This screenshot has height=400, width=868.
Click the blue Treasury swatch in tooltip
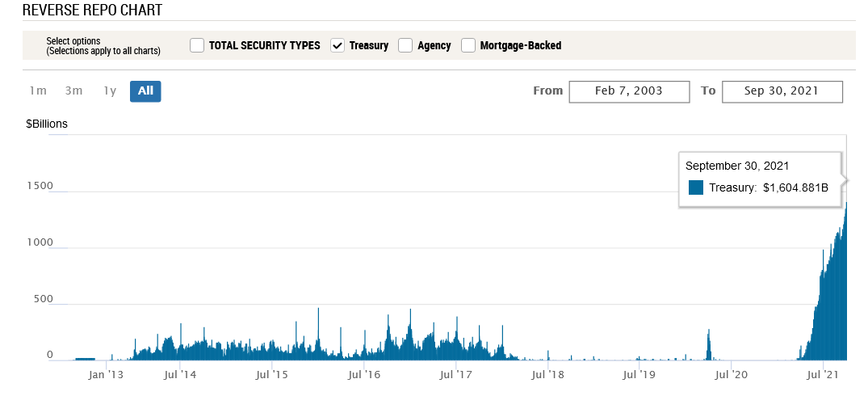tap(696, 188)
